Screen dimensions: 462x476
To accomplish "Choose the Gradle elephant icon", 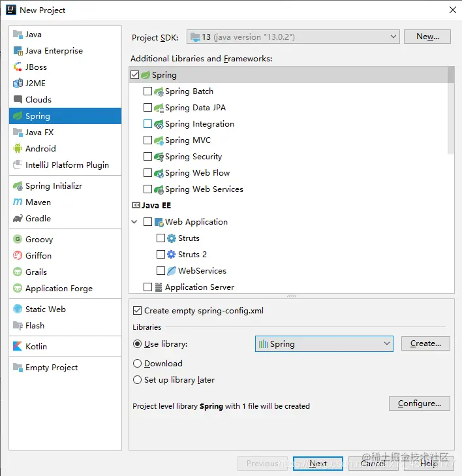I will [x=18, y=218].
